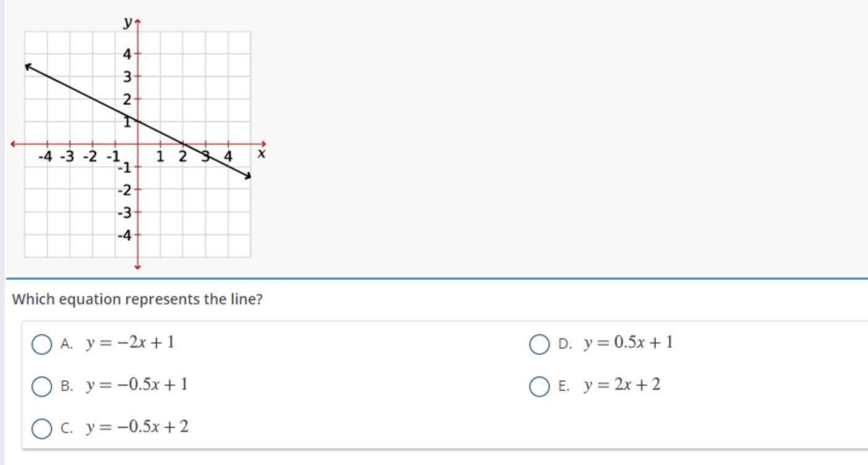Mark option E radio button
Screen dimensions: 868x465
pyautogui.click(x=539, y=386)
